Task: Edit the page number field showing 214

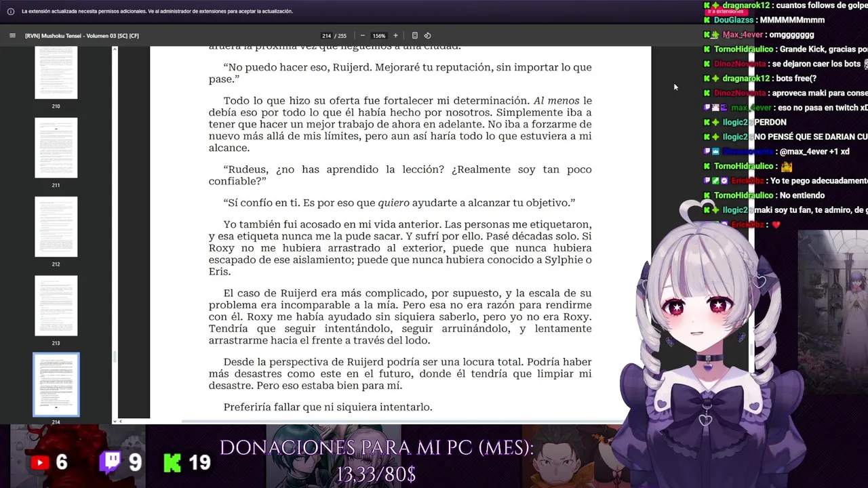Action: click(327, 36)
